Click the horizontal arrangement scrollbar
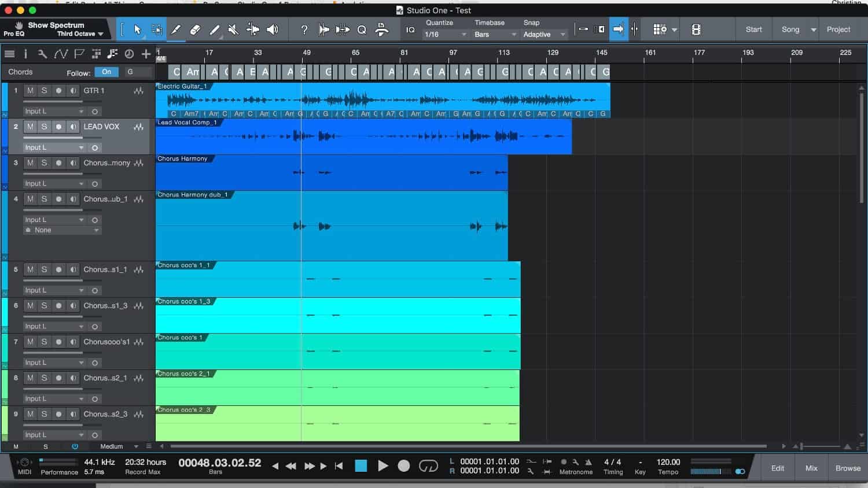 tap(469, 446)
